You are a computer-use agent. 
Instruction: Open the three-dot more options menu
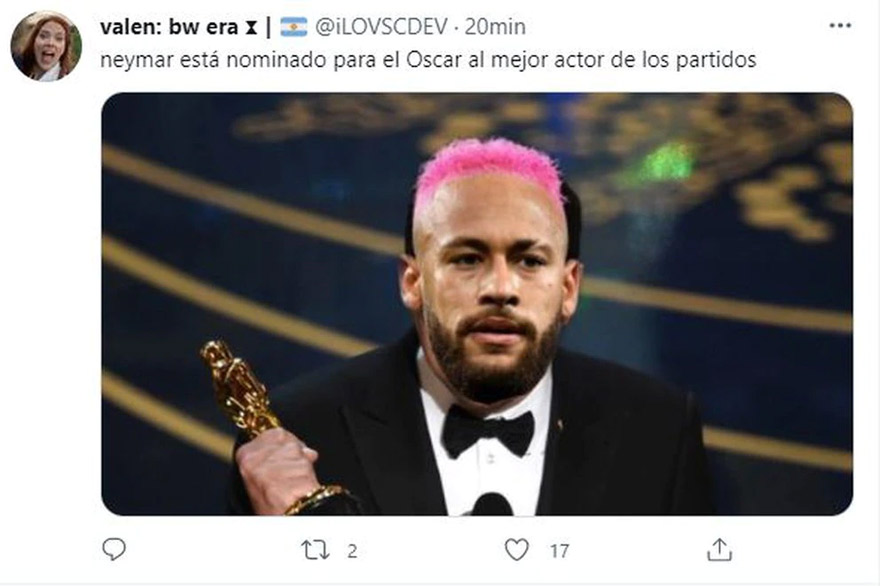[x=840, y=26]
